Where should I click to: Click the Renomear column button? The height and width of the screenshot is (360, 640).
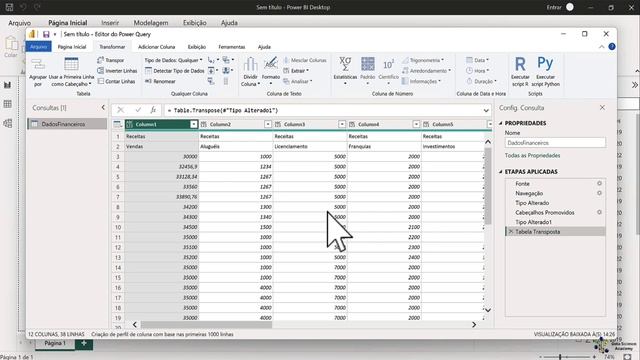(x=160, y=81)
